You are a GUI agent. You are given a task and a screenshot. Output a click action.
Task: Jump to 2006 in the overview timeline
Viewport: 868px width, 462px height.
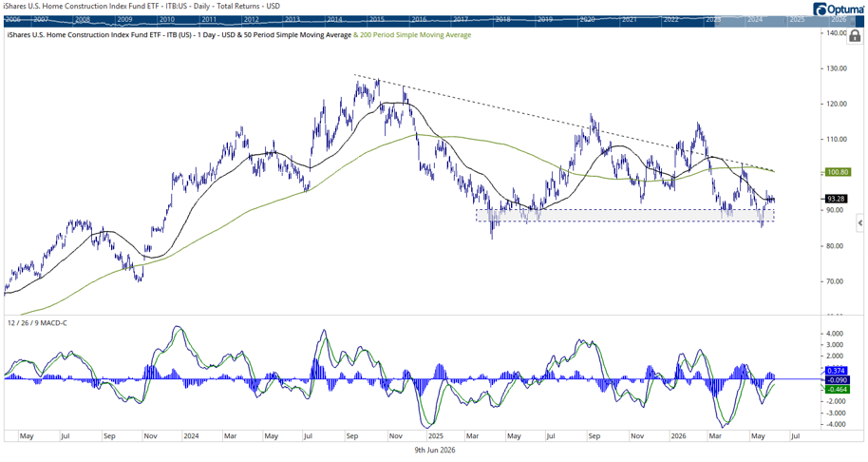tap(12, 19)
